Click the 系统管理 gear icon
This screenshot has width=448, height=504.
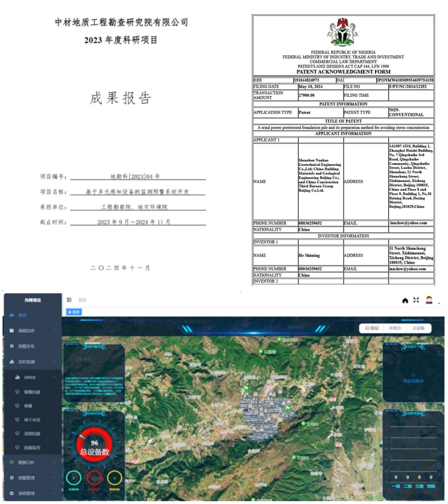[12, 494]
